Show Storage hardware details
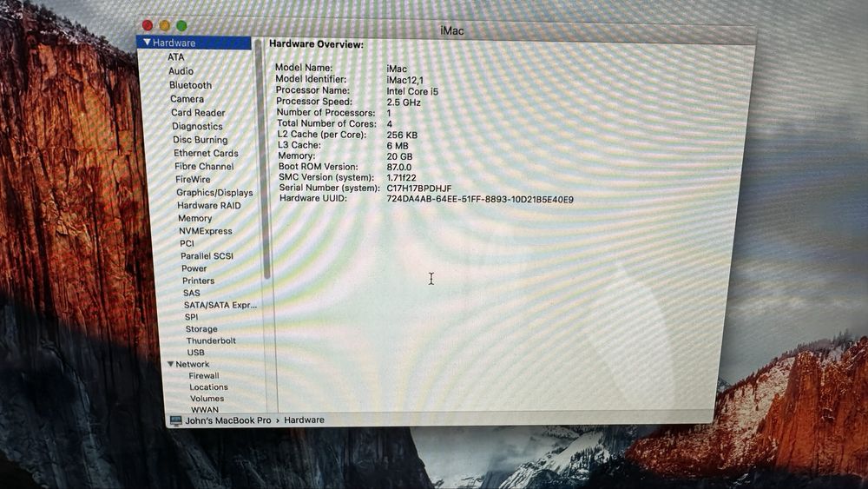Screen dimensions: 868x489 click(201, 329)
